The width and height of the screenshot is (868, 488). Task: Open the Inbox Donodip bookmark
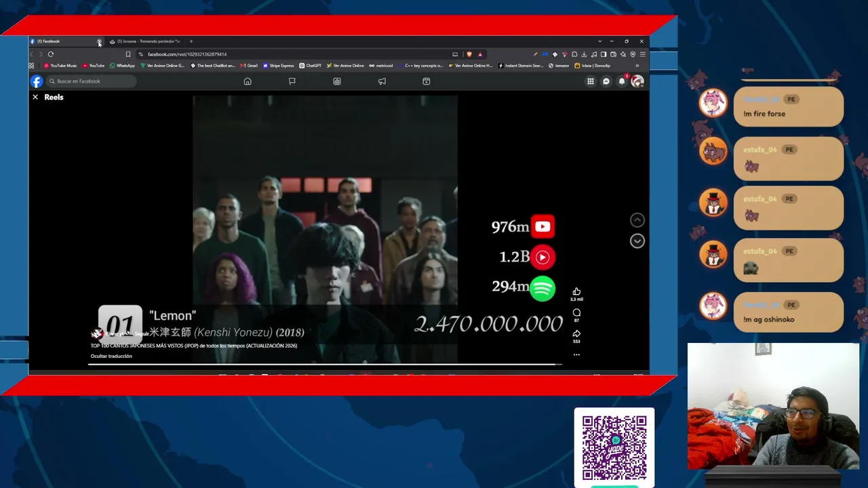(x=593, y=66)
